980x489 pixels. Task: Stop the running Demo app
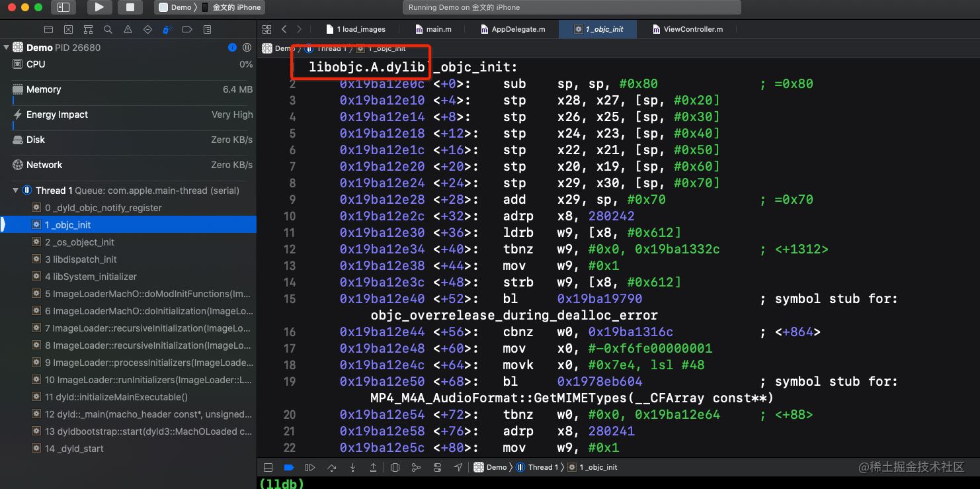click(x=130, y=7)
